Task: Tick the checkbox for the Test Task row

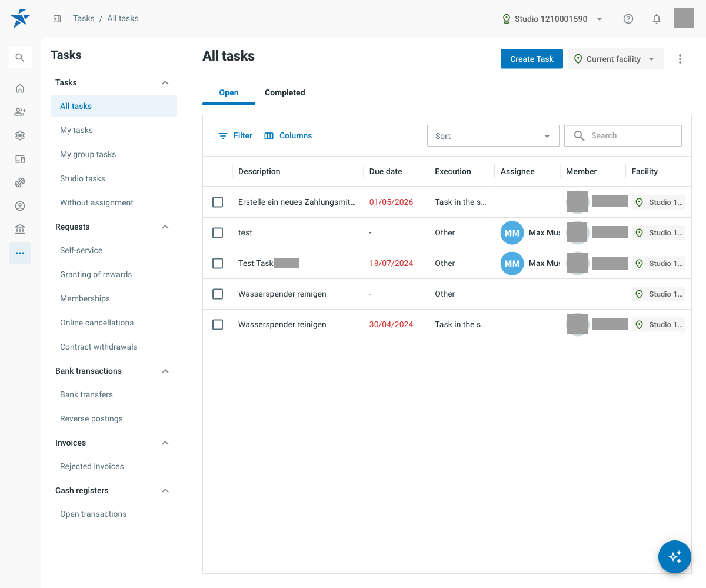Action: click(x=218, y=263)
